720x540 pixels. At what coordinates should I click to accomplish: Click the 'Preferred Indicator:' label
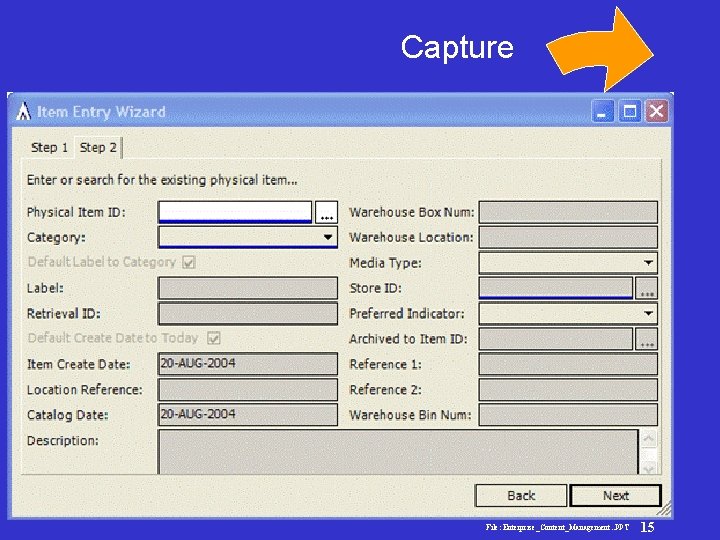(x=407, y=314)
